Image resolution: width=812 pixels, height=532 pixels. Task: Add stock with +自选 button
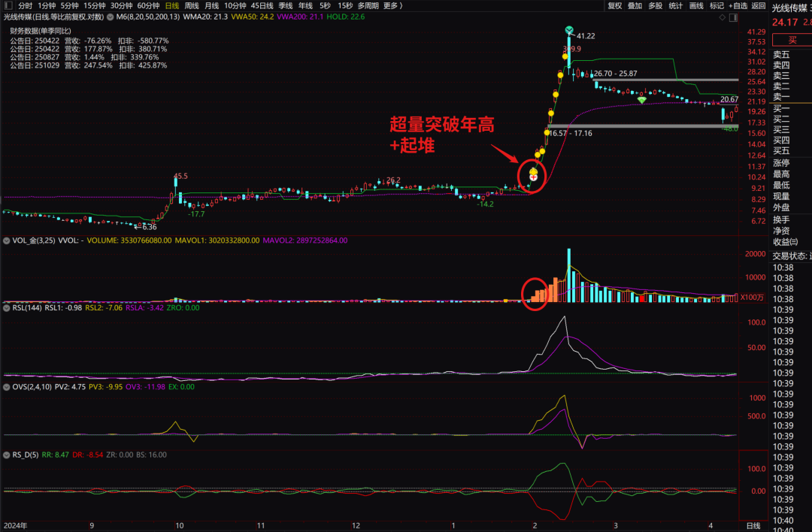click(738, 6)
